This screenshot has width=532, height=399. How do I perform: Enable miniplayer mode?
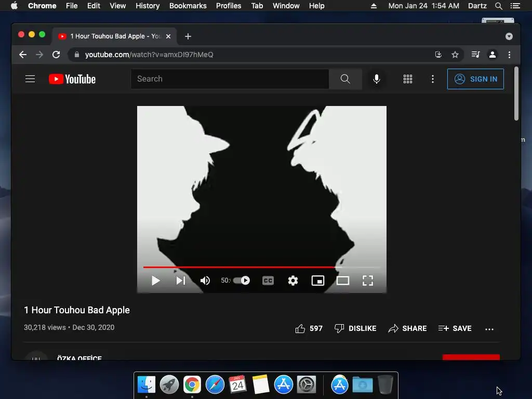click(x=318, y=281)
